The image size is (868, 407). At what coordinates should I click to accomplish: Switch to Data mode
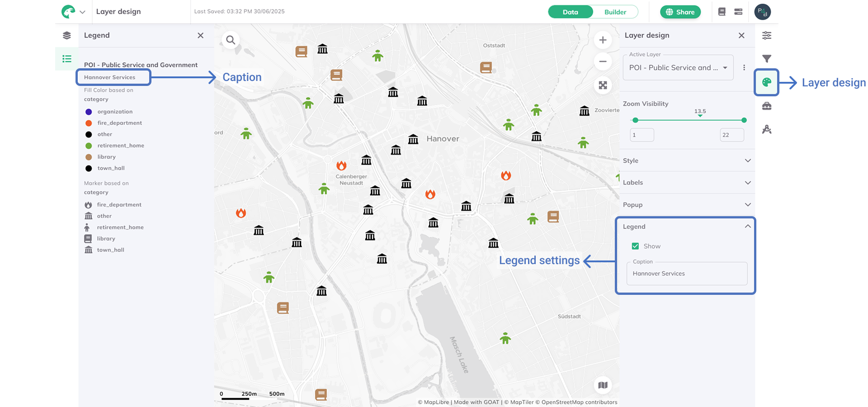tap(571, 12)
